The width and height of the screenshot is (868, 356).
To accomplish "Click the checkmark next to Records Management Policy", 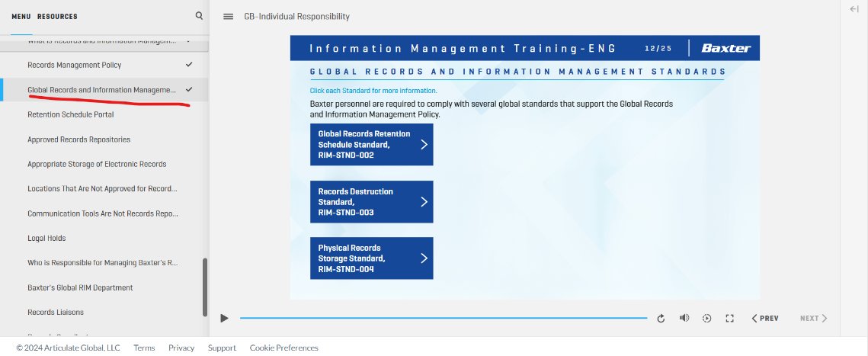I will [x=189, y=65].
